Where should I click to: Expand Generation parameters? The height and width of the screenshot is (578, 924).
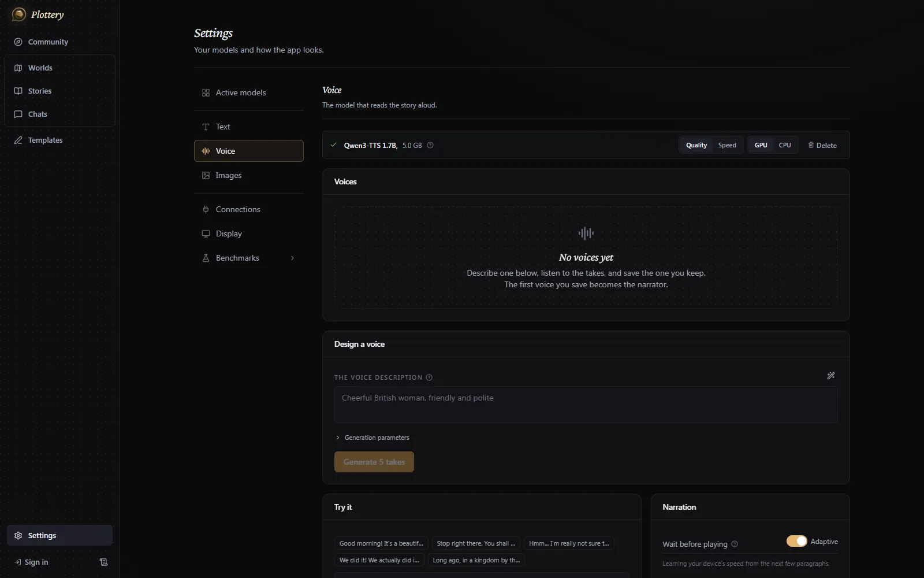coord(372,438)
